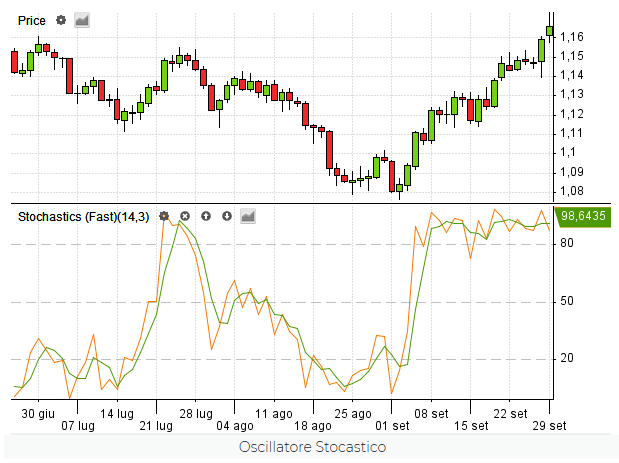The width and height of the screenshot is (619, 463).
Task: Click the Oscillatore Stocastico caption
Action: click(x=312, y=447)
